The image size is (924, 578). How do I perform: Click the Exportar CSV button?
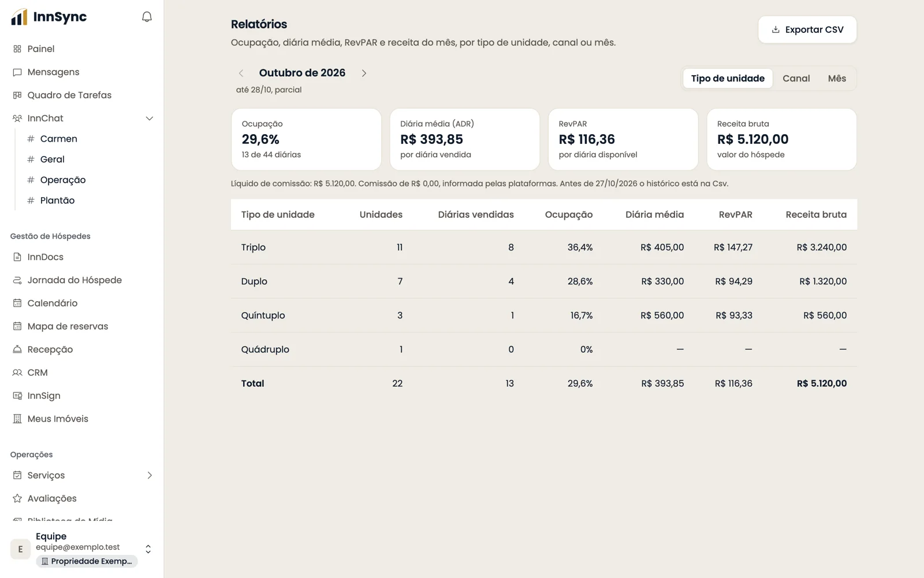pos(807,29)
